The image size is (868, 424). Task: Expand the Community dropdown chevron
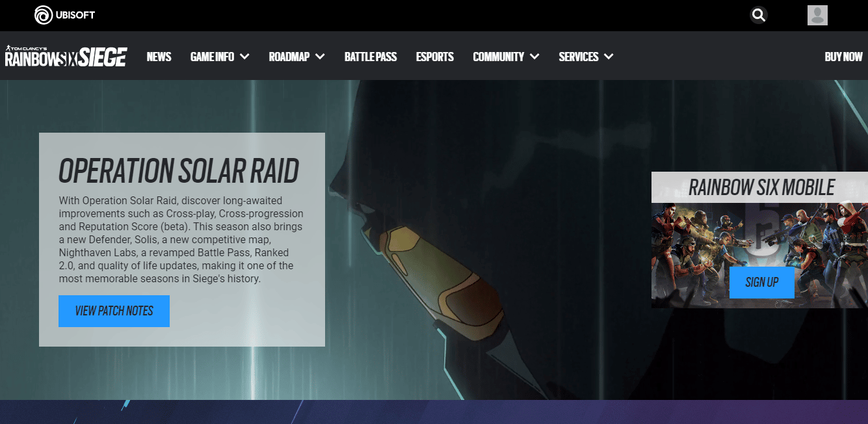tap(534, 57)
